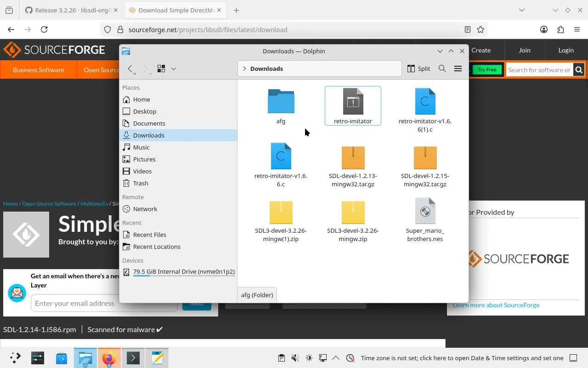The height and width of the screenshot is (368, 588).
Task: Go back in Dolphin file manager
Action: (x=130, y=69)
